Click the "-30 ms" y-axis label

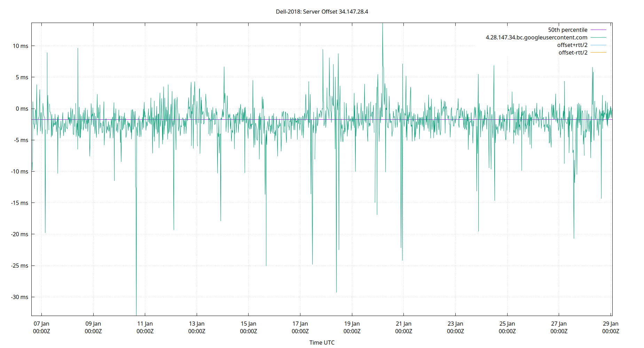coord(19,297)
